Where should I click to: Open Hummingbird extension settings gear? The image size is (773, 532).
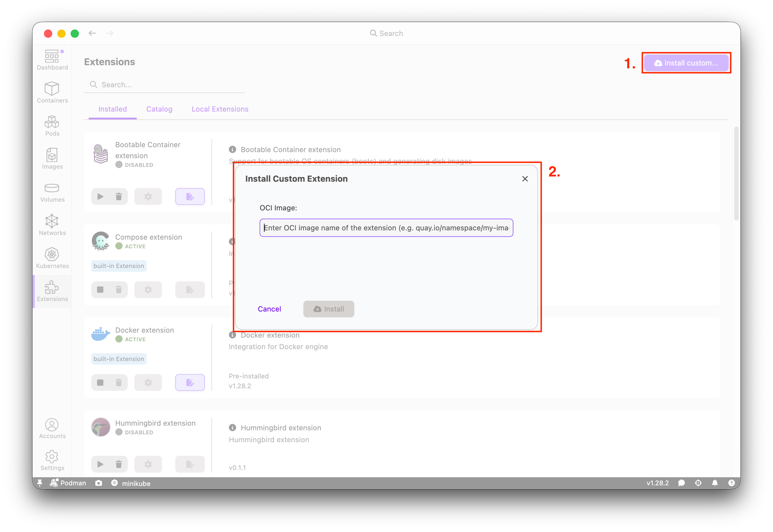[148, 464]
